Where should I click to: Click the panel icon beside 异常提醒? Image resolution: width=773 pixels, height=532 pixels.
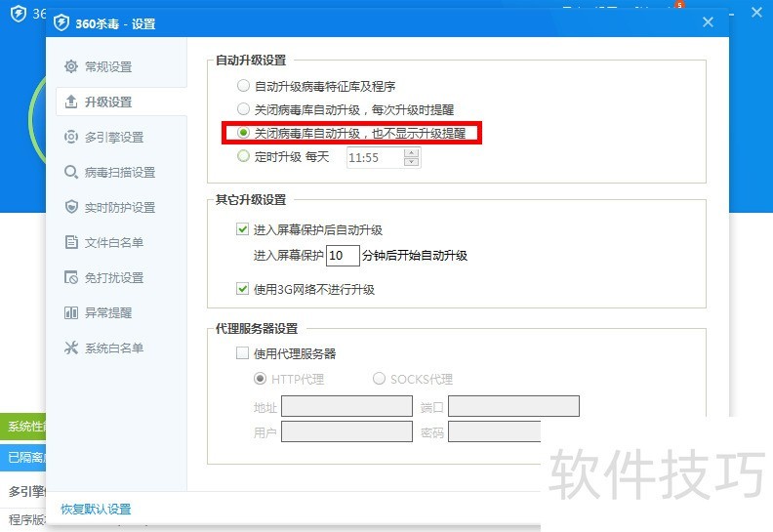(x=71, y=312)
